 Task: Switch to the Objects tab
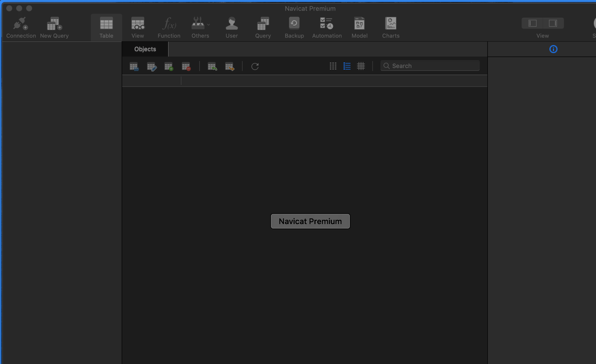pyautogui.click(x=145, y=49)
